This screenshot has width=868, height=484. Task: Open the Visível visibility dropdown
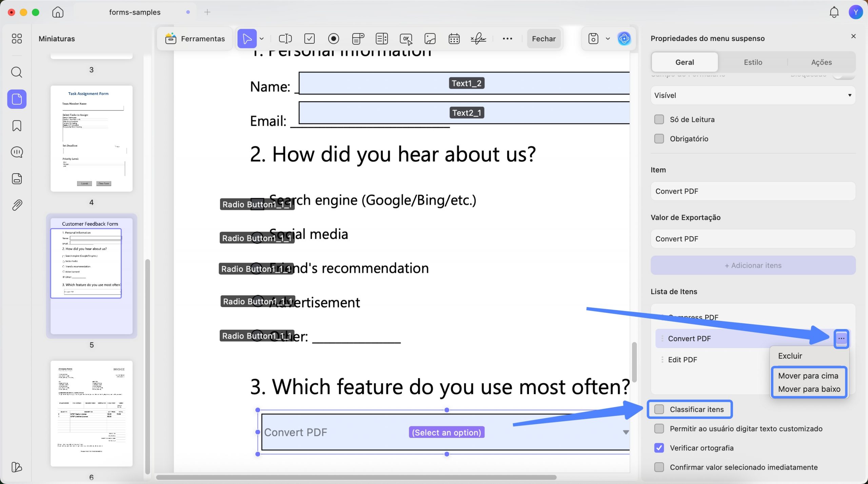[753, 95]
